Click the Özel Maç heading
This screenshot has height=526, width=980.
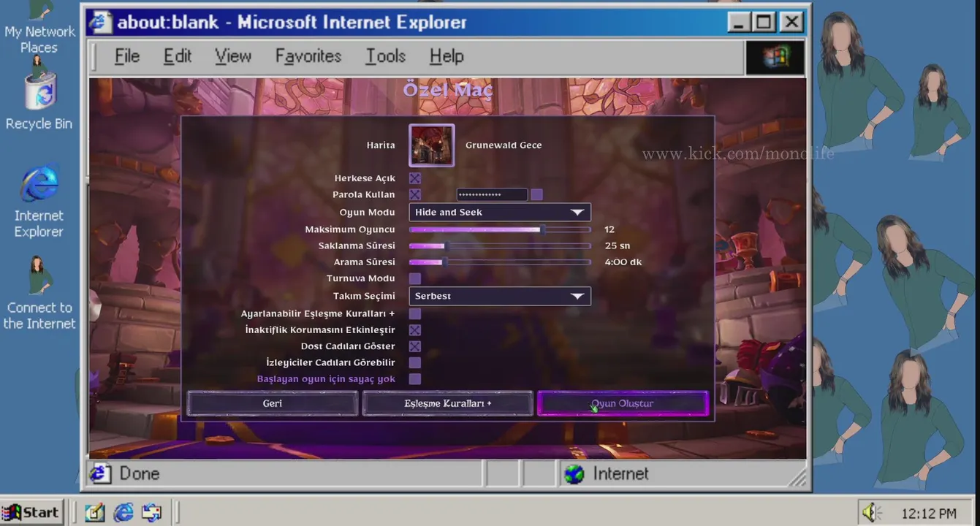pos(448,90)
